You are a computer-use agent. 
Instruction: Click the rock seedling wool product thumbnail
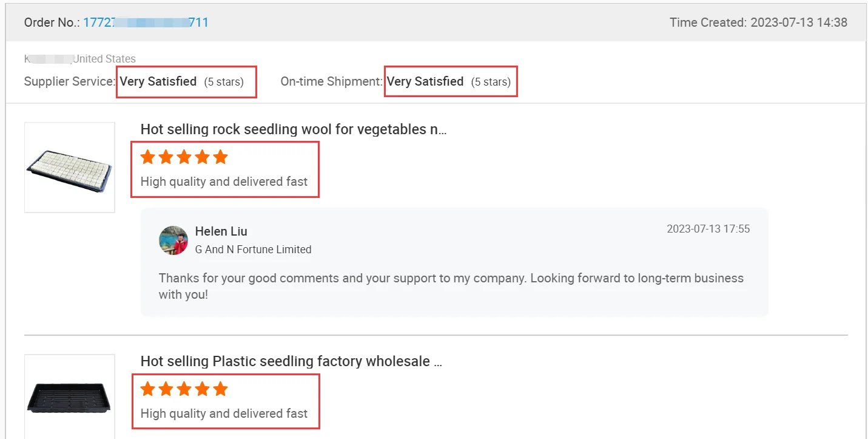click(70, 168)
